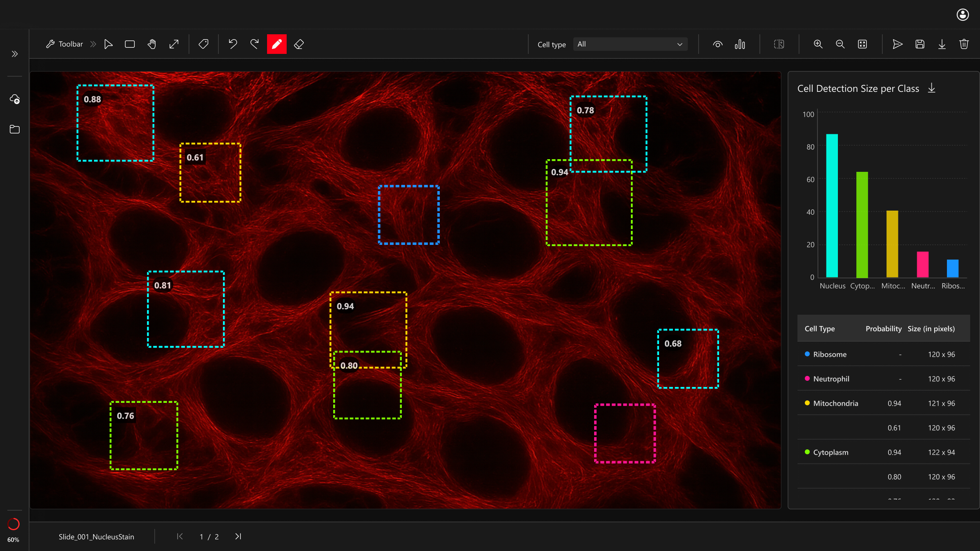Open the user account profile
Viewport: 980px width, 551px height.
coord(963,15)
